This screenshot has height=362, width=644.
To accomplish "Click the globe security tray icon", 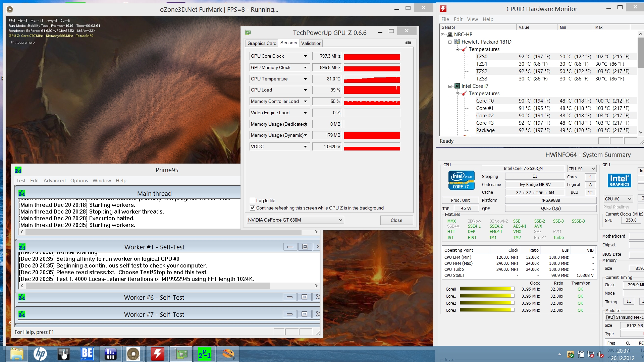I will pos(570,354).
